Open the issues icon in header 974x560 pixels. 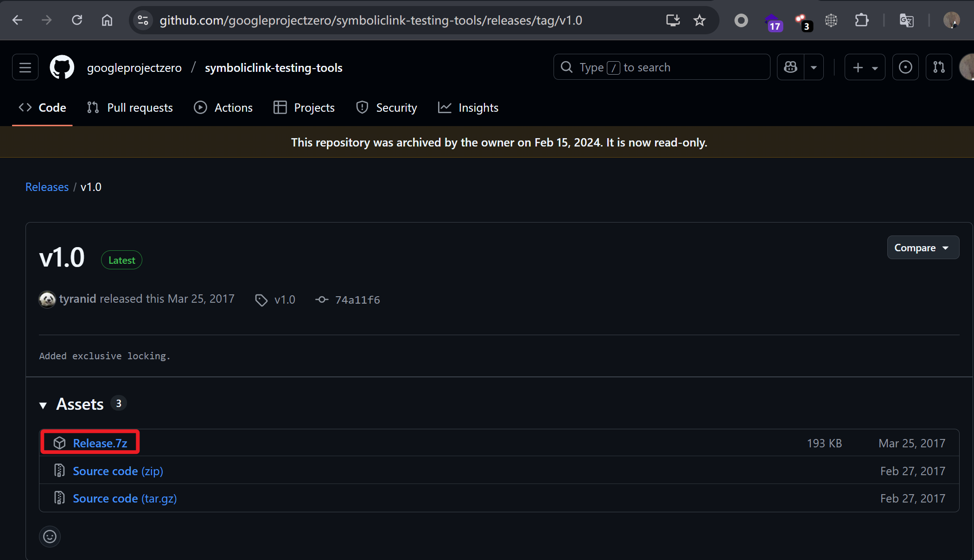tap(905, 68)
